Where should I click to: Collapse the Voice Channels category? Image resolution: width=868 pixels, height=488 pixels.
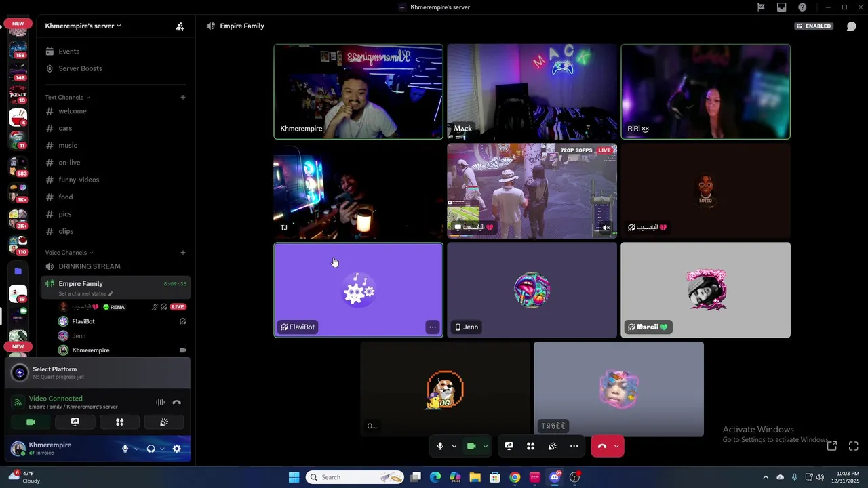(x=69, y=253)
